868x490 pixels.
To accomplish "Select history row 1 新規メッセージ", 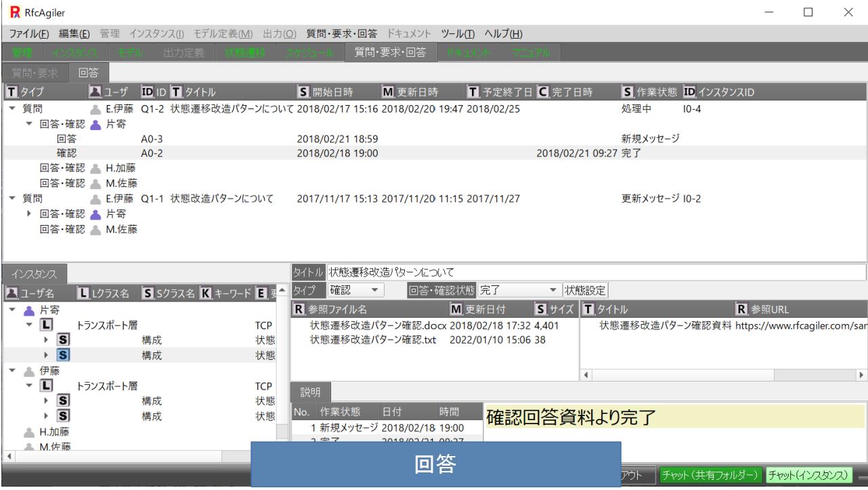I will [387, 428].
